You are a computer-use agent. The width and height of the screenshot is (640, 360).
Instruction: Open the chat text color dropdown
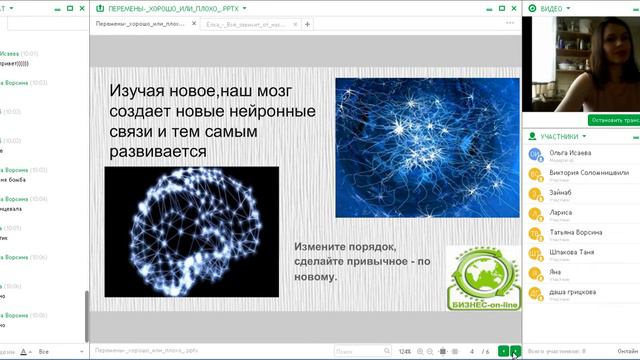(26, 352)
